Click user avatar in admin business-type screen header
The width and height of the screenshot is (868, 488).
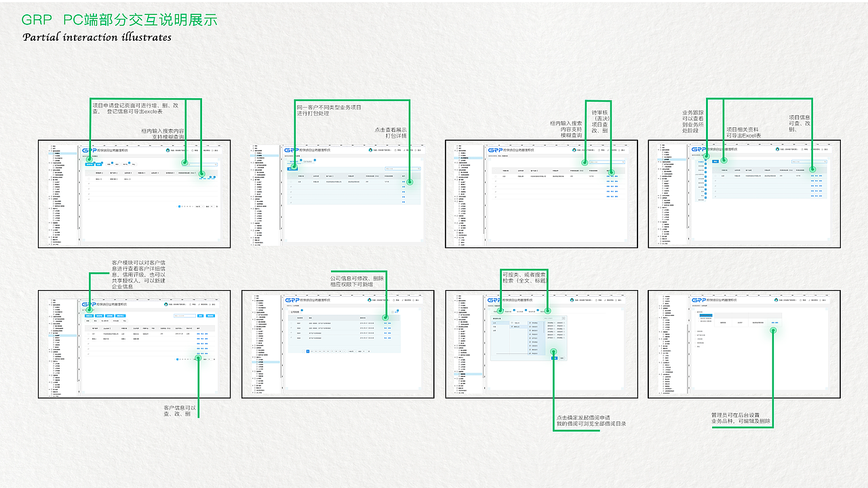pos(776,300)
